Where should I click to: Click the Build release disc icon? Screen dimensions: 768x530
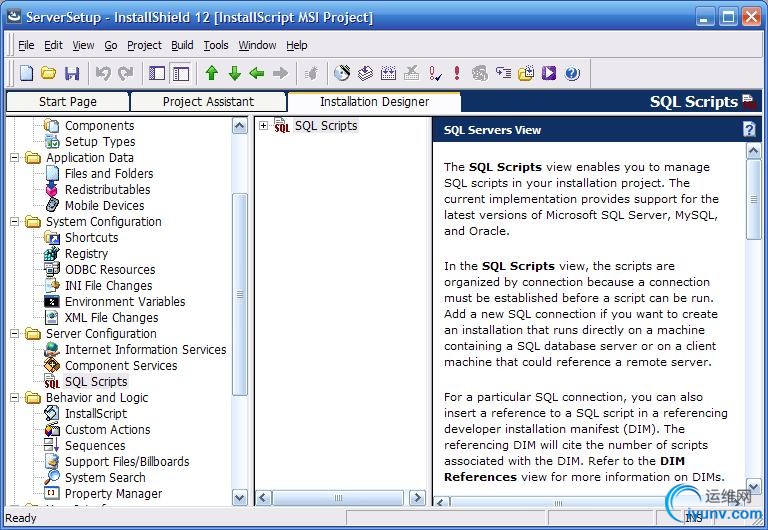(x=342, y=73)
